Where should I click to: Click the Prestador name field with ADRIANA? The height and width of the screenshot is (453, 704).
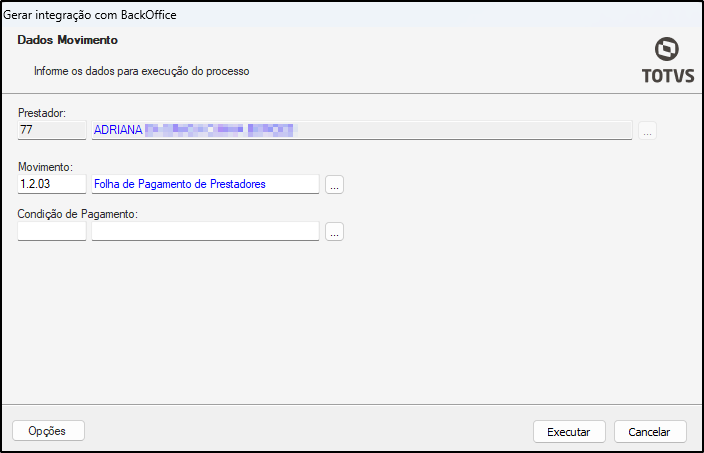[361, 130]
